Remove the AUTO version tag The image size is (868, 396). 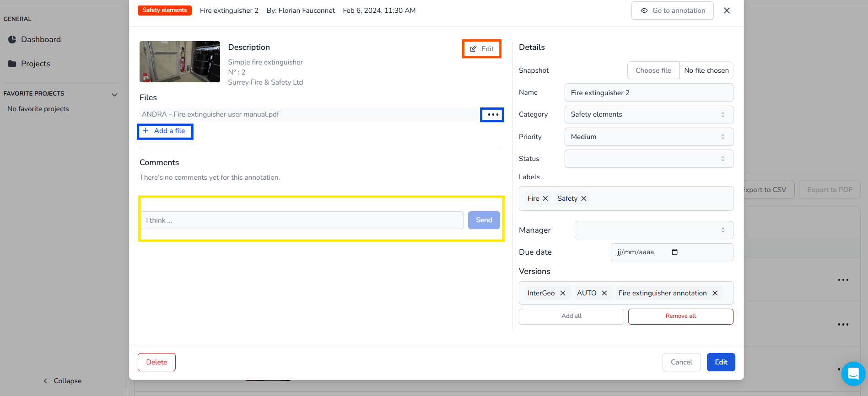(604, 293)
